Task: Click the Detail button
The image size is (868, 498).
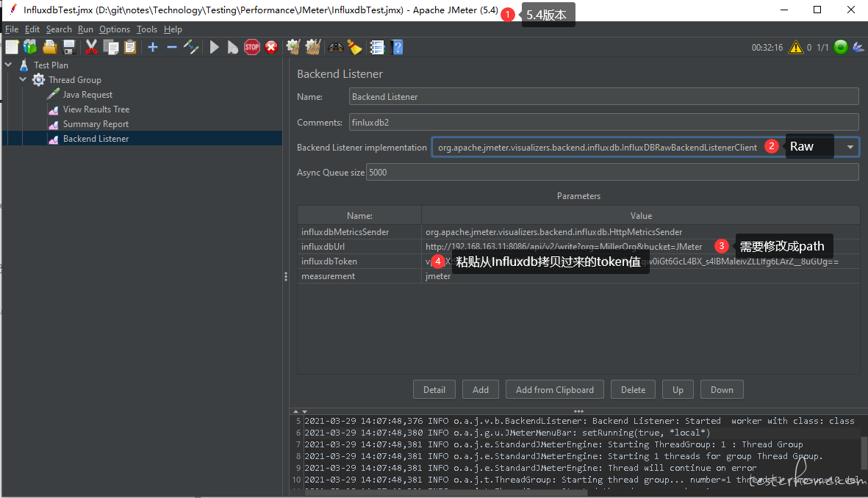Action: [434, 389]
